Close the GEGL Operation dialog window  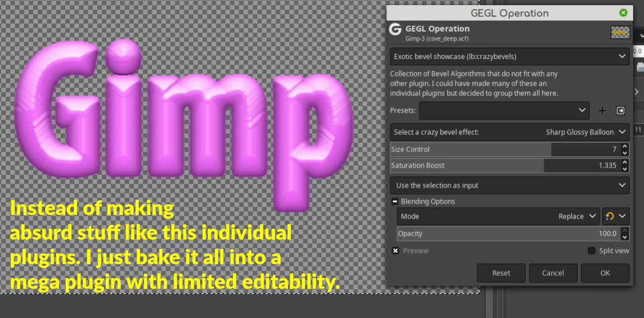click(623, 13)
